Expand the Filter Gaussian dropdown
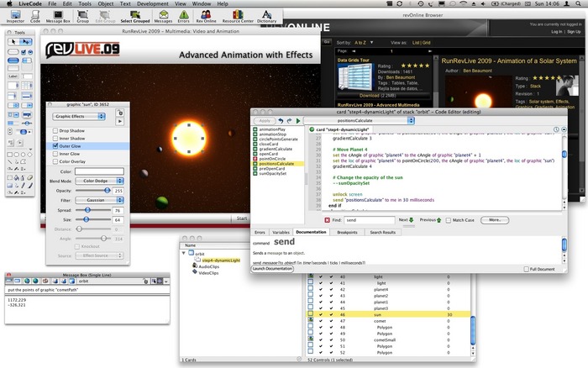The image size is (588, 368). click(x=97, y=201)
